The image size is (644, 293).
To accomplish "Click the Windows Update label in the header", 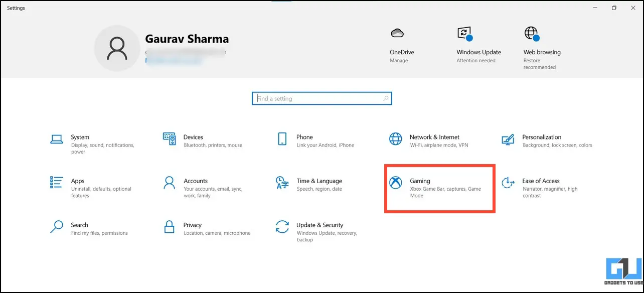I will (x=478, y=52).
